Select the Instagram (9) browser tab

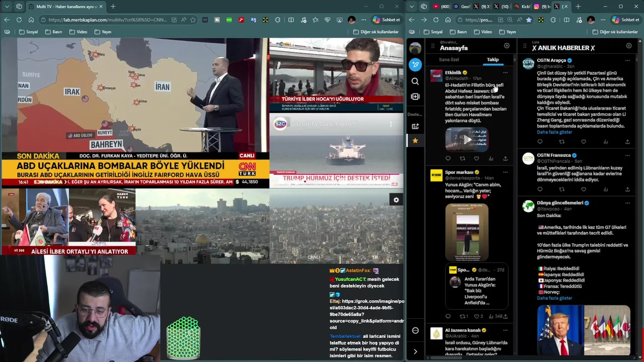tap(542, 7)
